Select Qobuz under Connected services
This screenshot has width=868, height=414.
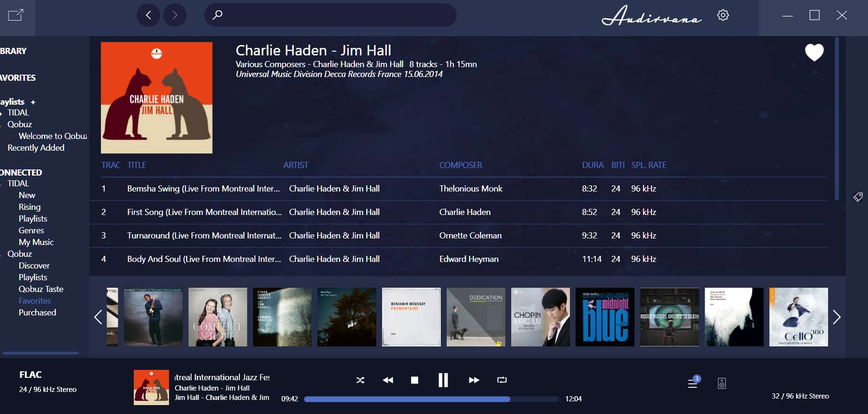(20, 254)
